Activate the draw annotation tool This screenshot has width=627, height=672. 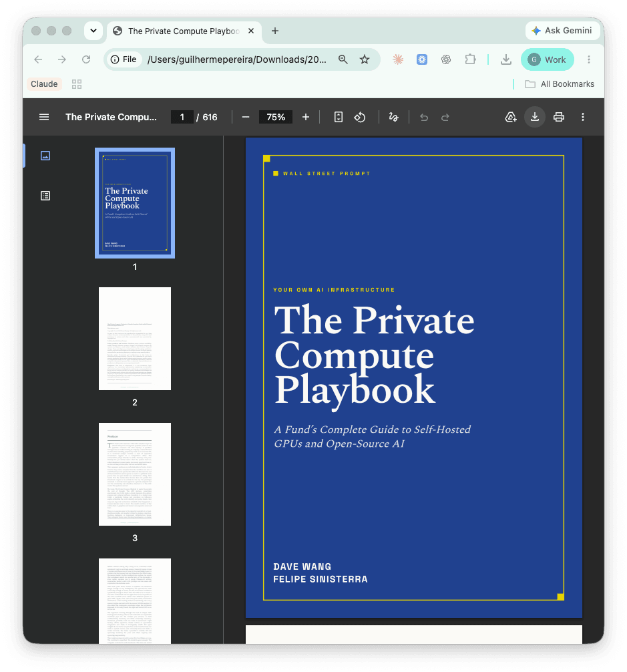point(393,117)
